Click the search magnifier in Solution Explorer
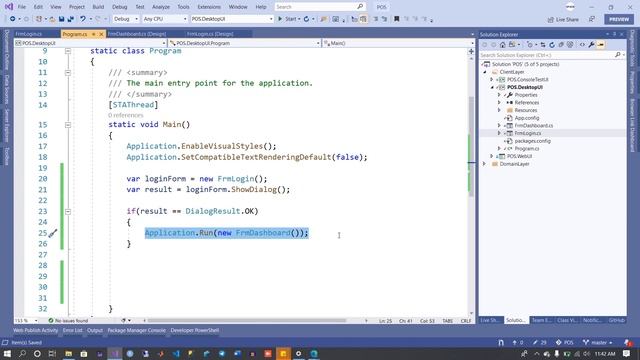Image resolution: width=640 pixels, height=360 pixels. tap(618, 55)
